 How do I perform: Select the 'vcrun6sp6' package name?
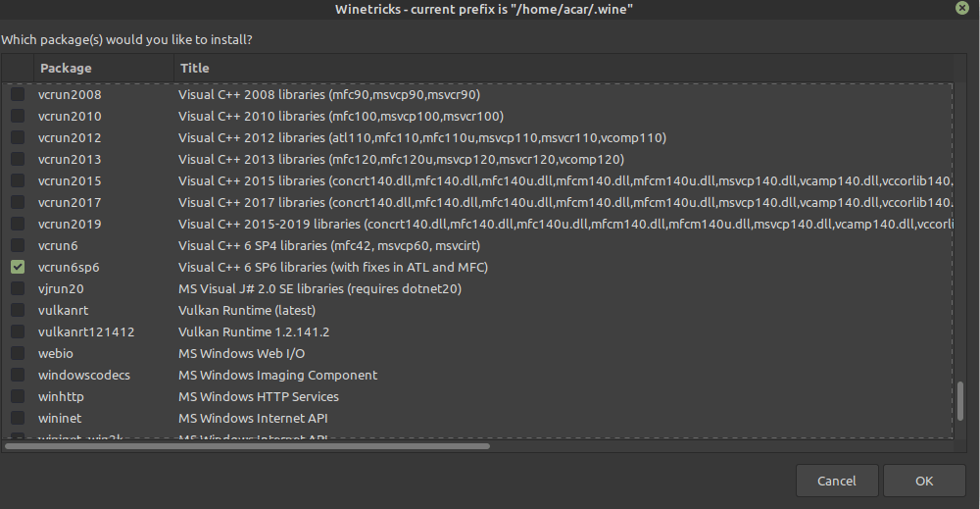69,267
